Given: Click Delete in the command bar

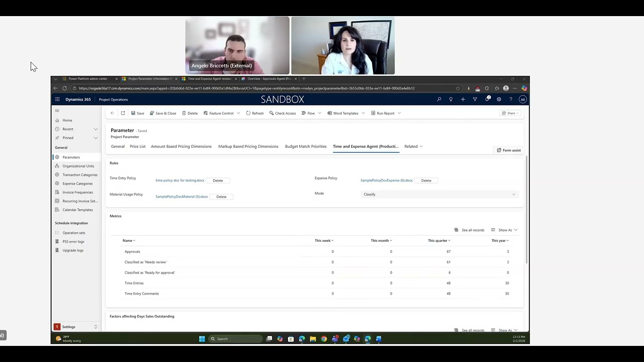Looking at the screenshot, I should (190, 113).
